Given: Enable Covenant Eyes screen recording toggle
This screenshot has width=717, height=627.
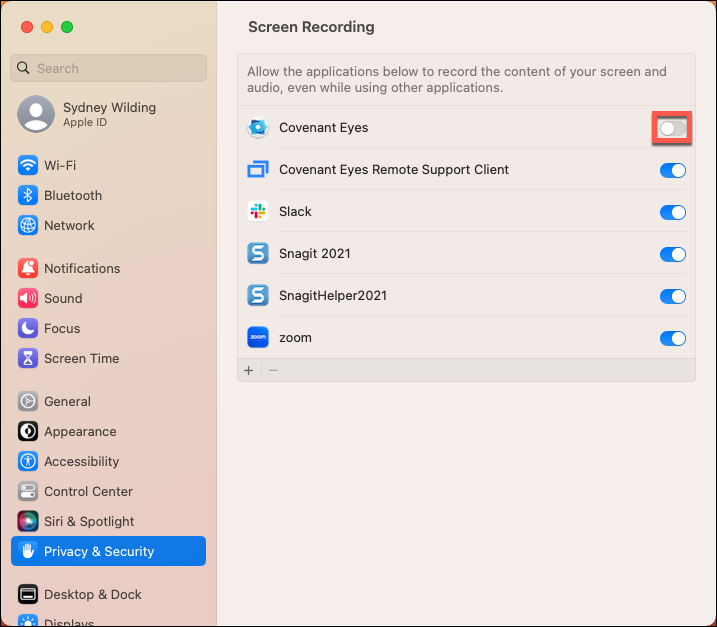Looking at the screenshot, I should tap(672, 128).
